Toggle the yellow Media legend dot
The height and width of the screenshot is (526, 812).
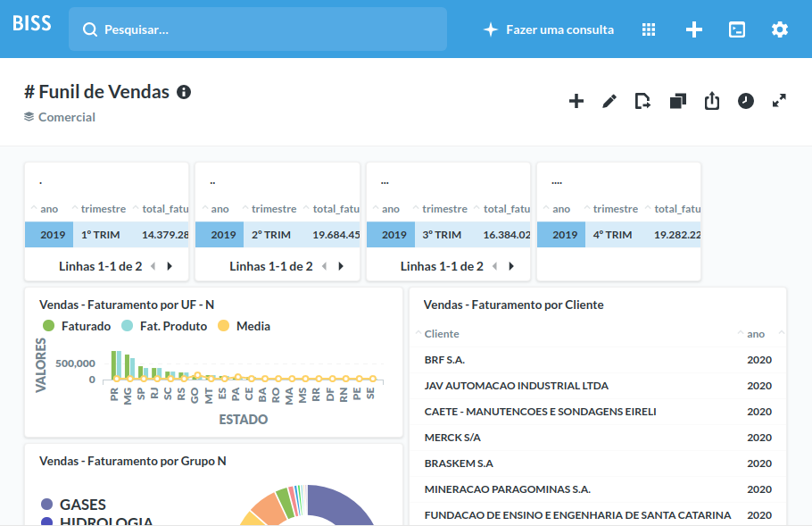[x=223, y=326]
